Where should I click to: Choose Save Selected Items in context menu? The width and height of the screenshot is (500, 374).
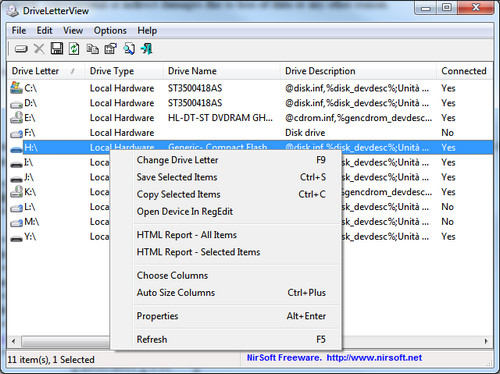pos(226,177)
